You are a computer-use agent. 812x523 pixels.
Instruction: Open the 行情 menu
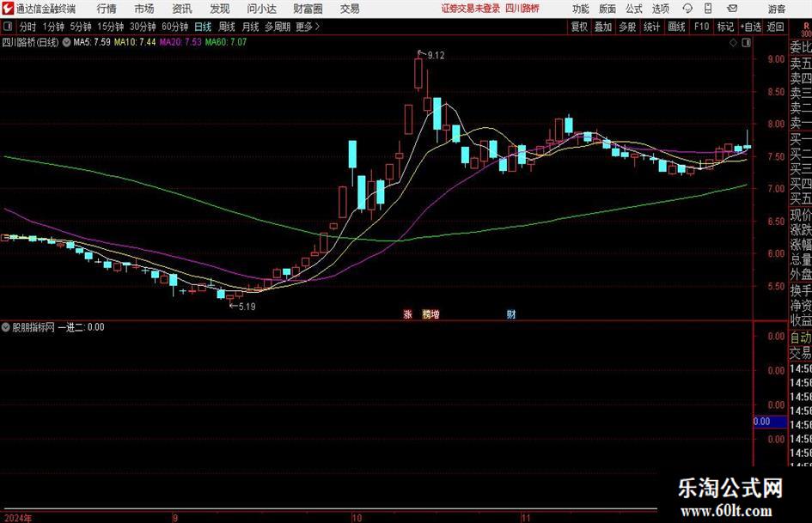point(107,9)
